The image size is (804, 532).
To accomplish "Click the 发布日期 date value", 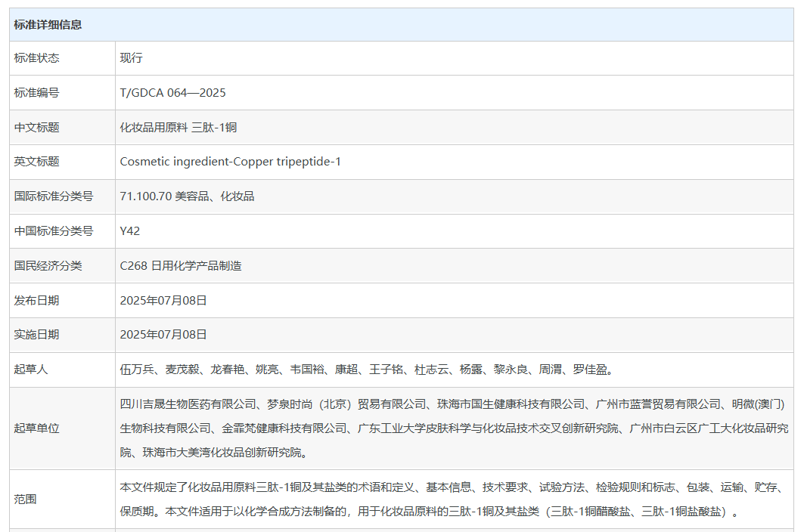I will [x=163, y=301].
